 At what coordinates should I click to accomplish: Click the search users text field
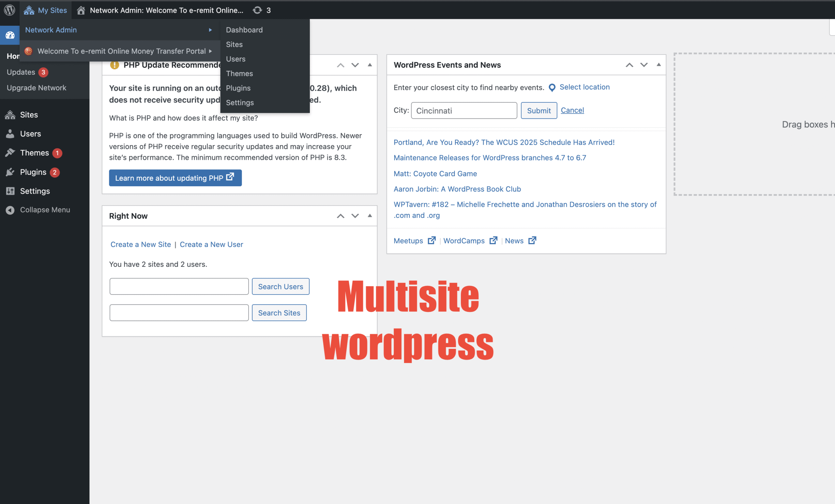pos(179,286)
